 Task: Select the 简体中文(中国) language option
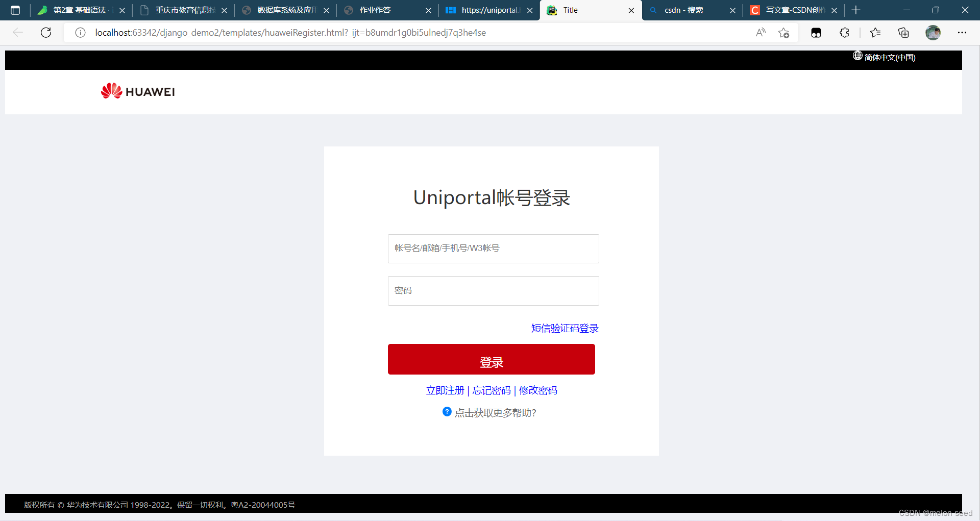[x=890, y=57]
